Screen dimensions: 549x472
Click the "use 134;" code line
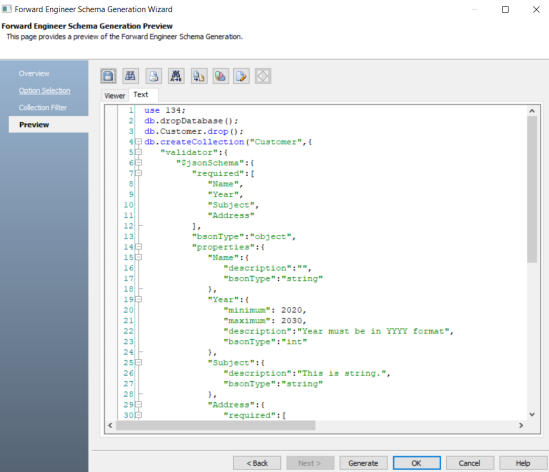(165, 110)
